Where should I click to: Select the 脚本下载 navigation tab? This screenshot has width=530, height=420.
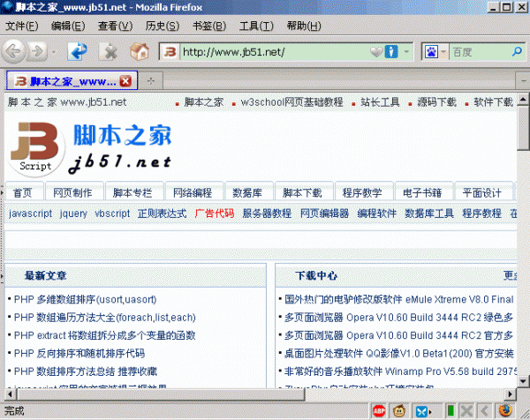coord(302,192)
